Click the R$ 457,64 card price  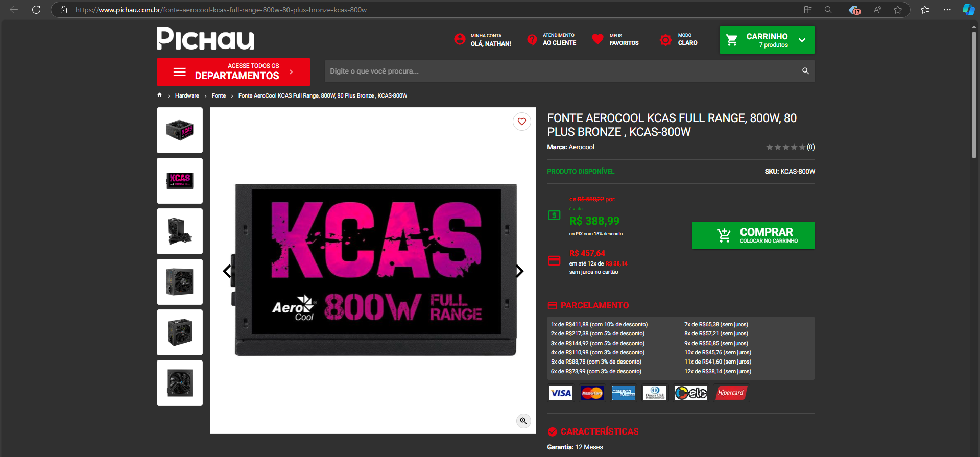587,253
